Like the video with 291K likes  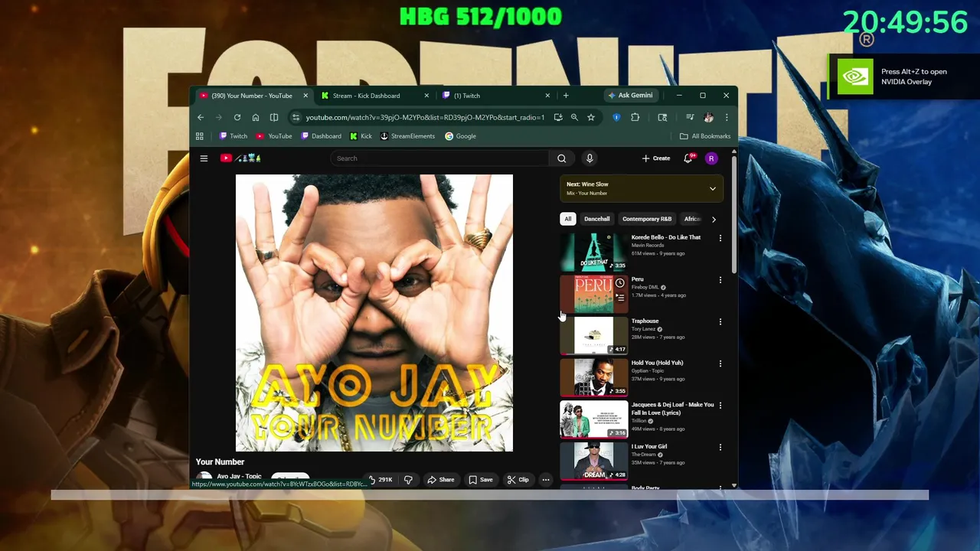coord(381,480)
